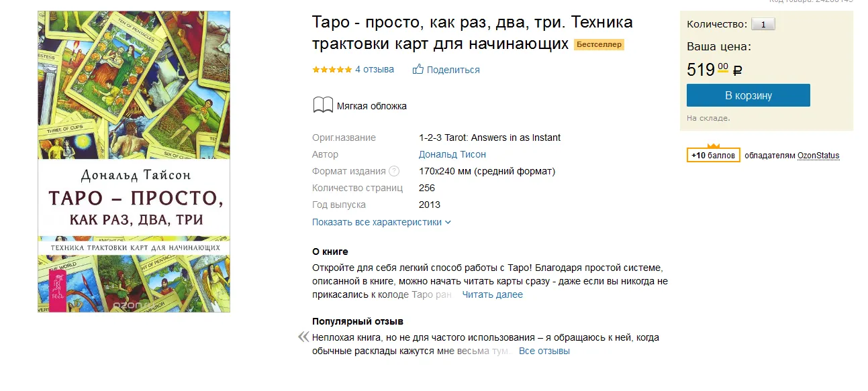
Task: Click the Поделиться text link
Action: pos(453,70)
